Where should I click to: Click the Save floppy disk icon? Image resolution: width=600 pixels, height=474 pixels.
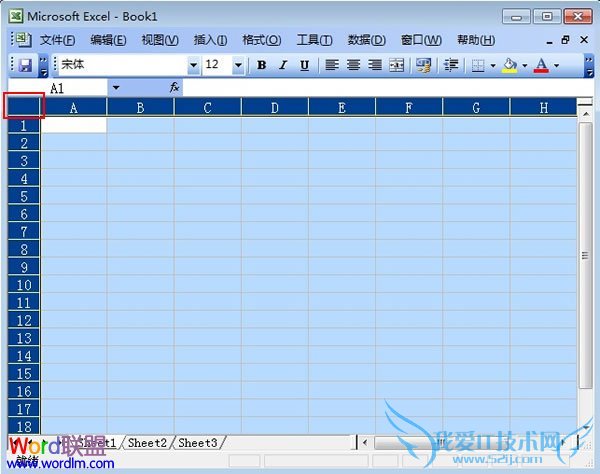tap(25, 65)
